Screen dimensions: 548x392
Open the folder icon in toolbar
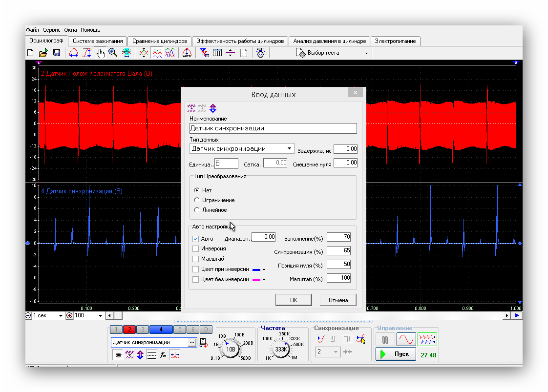point(43,53)
